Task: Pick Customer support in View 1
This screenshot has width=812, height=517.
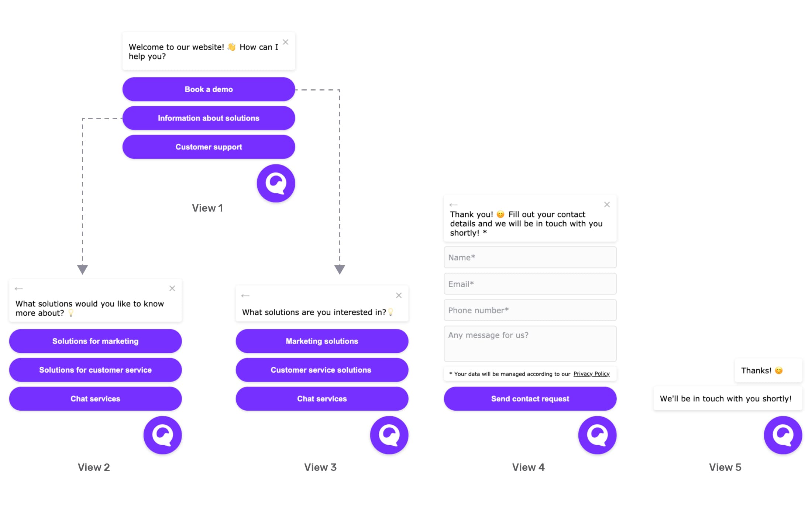Action: click(x=209, y=147)
